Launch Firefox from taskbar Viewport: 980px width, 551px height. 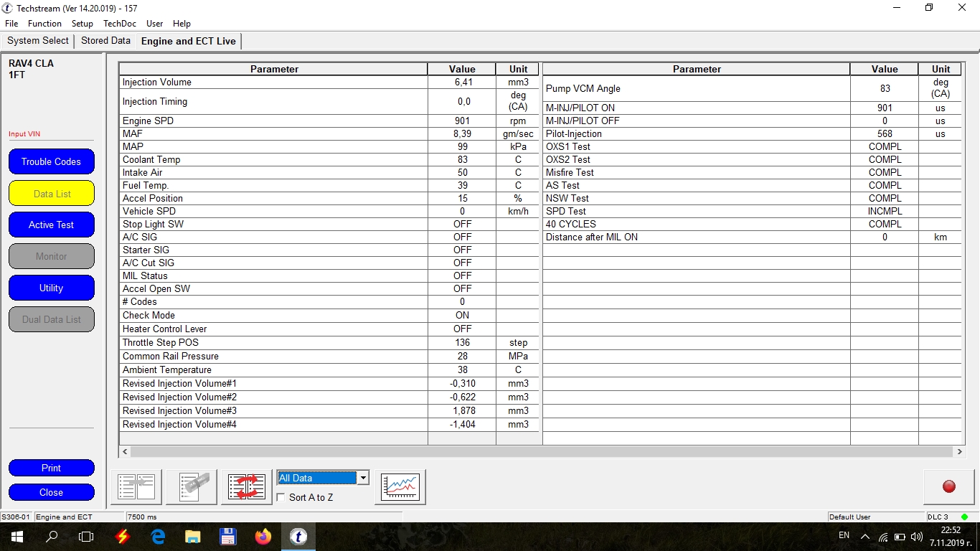263,537
